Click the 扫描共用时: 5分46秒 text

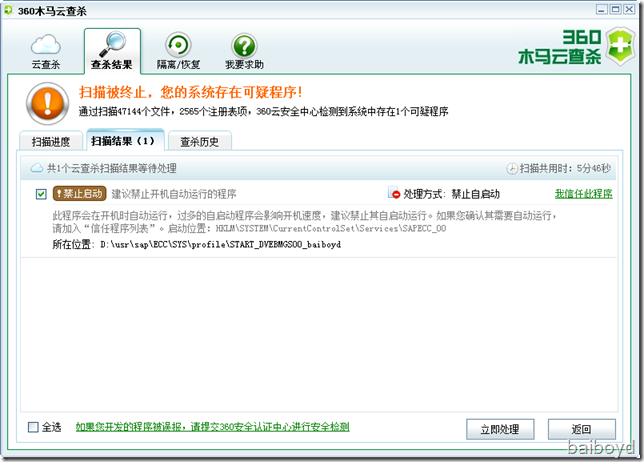coord(565,168)
